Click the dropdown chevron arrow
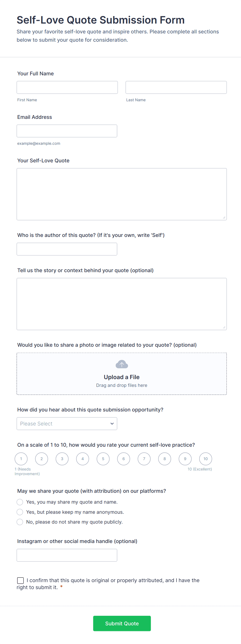The height and width of the screenshot is (644, 241). coord(112,424)
